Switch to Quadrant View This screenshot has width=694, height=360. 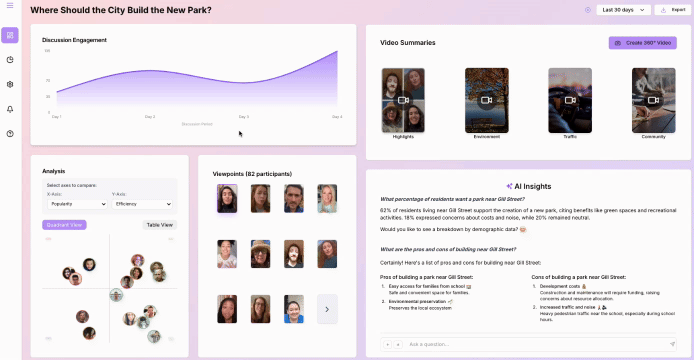tap(64, 225)
